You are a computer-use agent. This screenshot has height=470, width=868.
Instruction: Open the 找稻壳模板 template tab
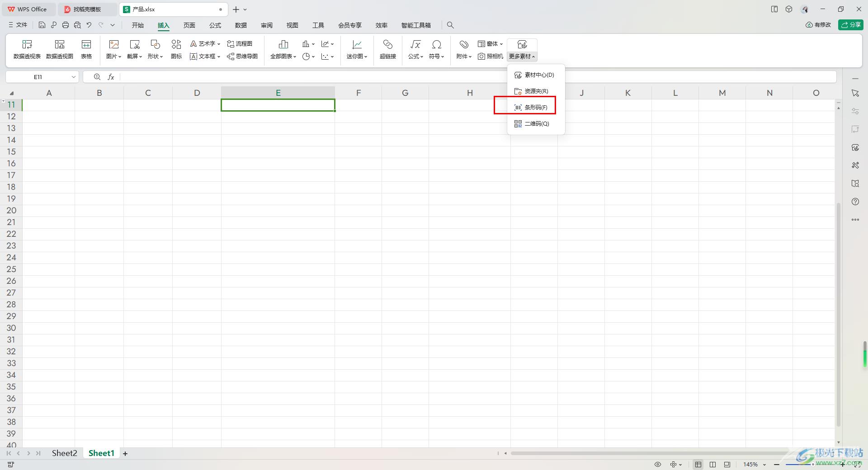click(87, 9)
